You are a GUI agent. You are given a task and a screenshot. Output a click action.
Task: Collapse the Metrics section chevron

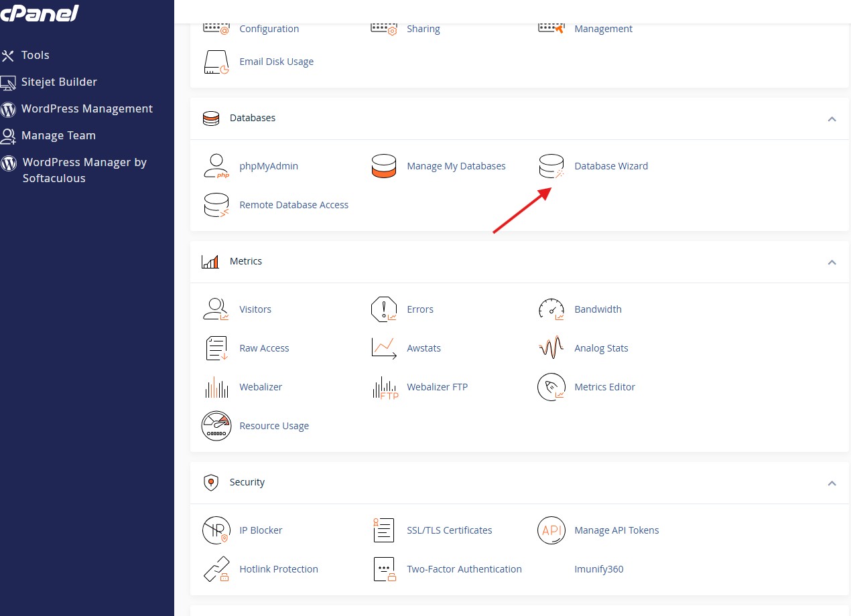[x=832, y=262]
